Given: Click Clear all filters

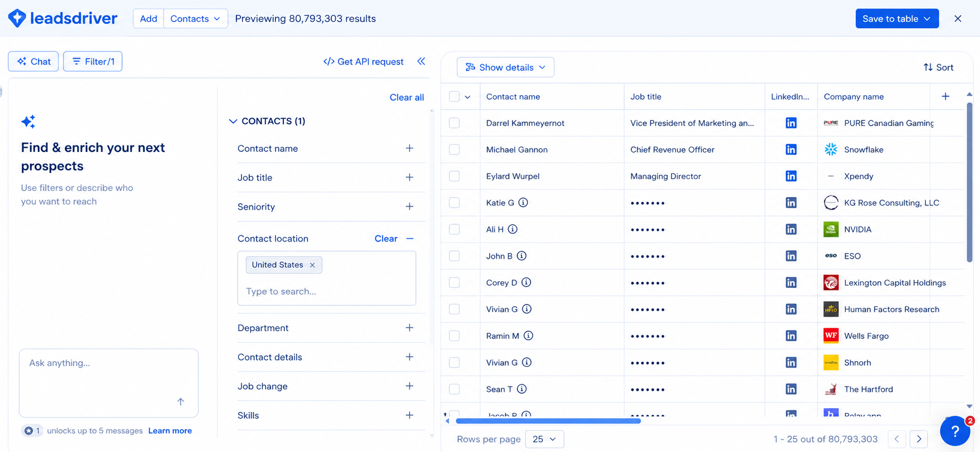Looking at the screenshot, I should tap(407, 97).
